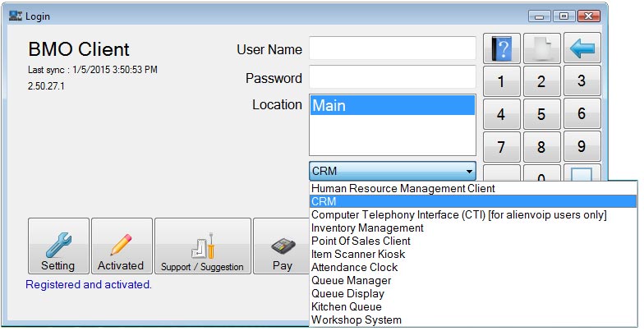The width and height of the screenshot is (644, 331).
Task: Tap keypad digit 5
Action: pyautogui.click(x=542, y=113)
